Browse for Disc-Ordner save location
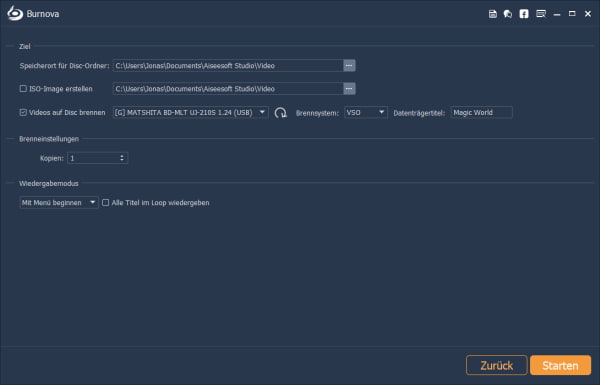 point(349,66)
